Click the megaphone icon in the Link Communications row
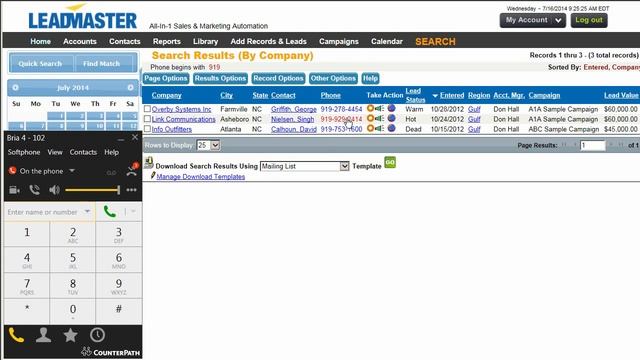Image resolution: width=640 pixels, height=360 pixels. pos(380,118)
